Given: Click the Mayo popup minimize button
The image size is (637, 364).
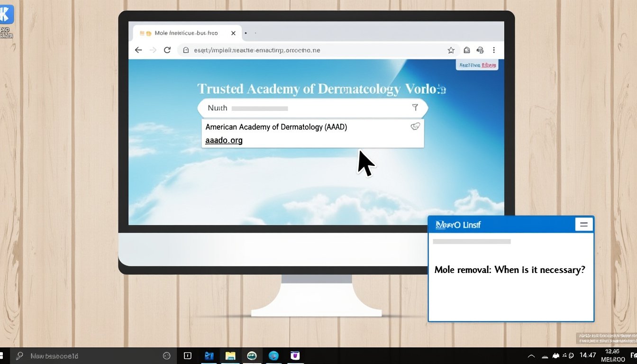Looking at the screenshot, I should [584, 225].
